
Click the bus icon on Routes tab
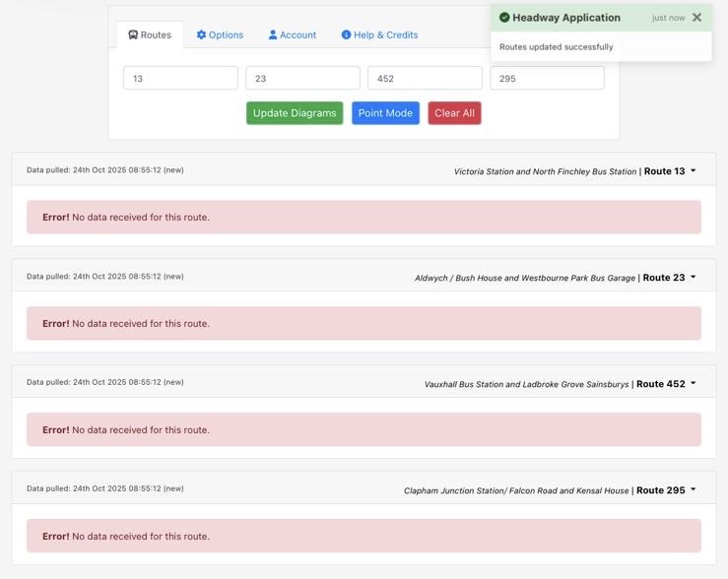133,34
